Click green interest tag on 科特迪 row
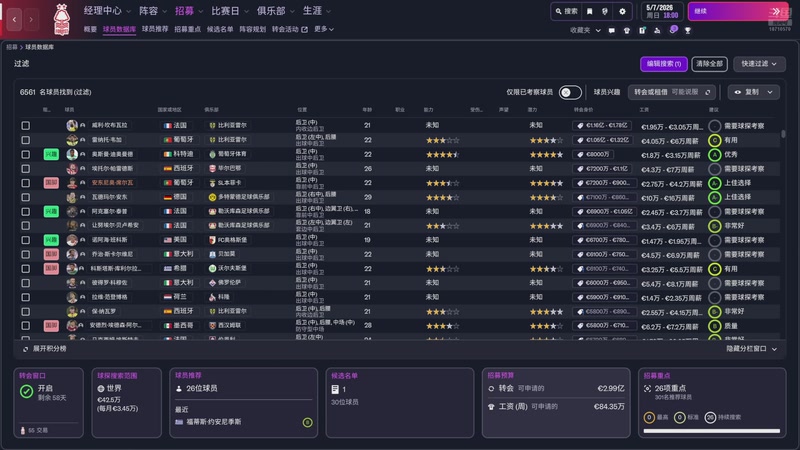This screenshot has height=450, width=800. [51, 154]
